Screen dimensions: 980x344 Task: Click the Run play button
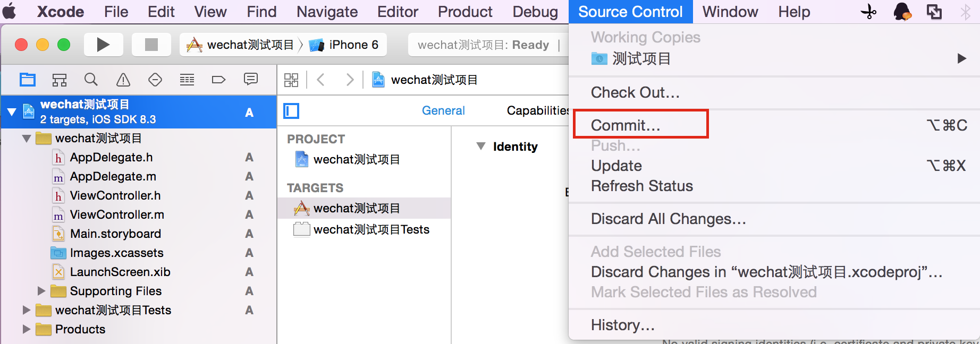pos(103,45)
